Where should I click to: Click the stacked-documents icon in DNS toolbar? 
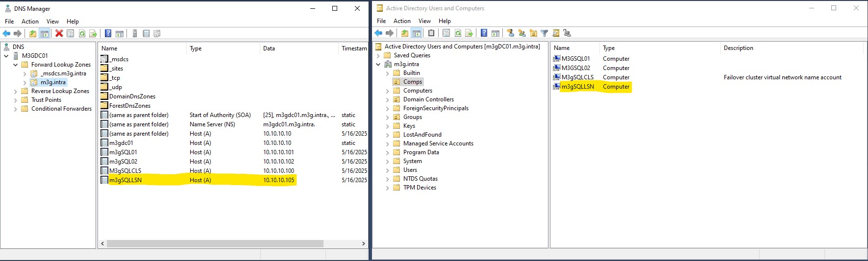click(x=157, y=33)
